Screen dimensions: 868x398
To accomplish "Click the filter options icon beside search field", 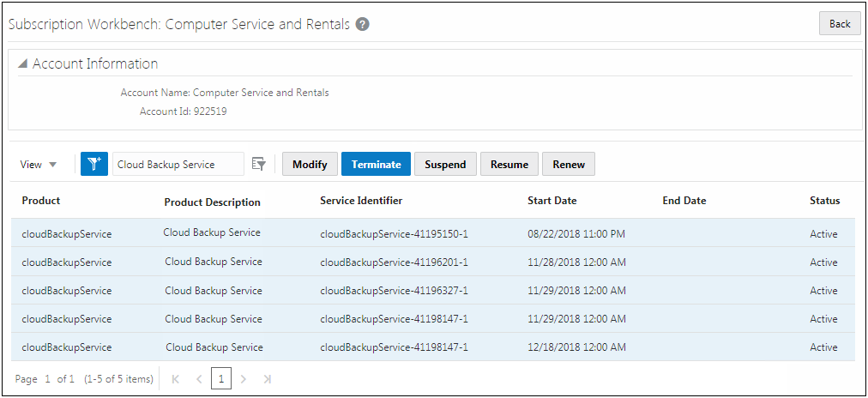I will click(259, 164).
